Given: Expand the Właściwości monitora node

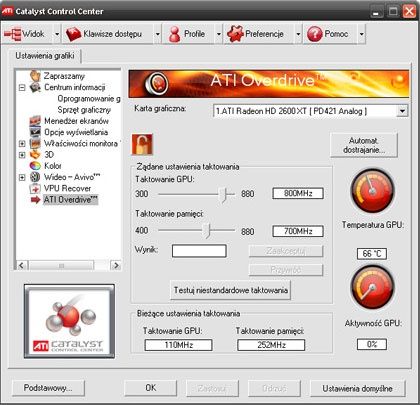Looking at the screenshot, I should [22, 144].
